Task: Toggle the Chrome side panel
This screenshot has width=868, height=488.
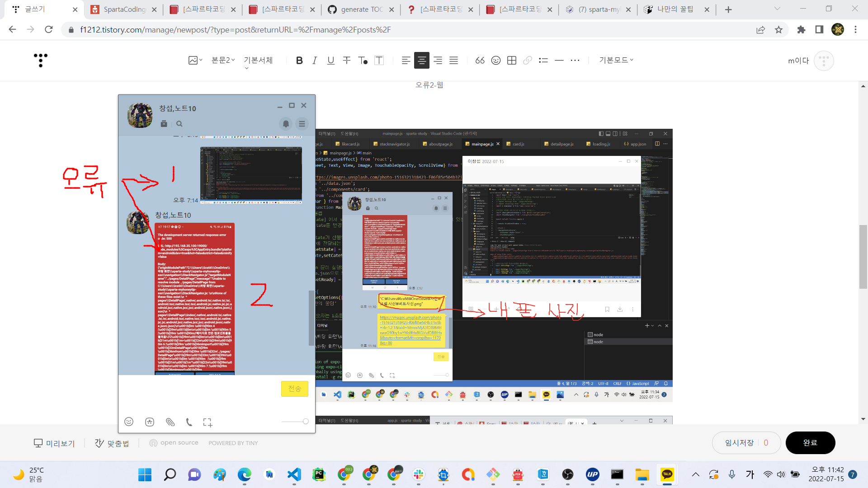Action: point(819,30)
